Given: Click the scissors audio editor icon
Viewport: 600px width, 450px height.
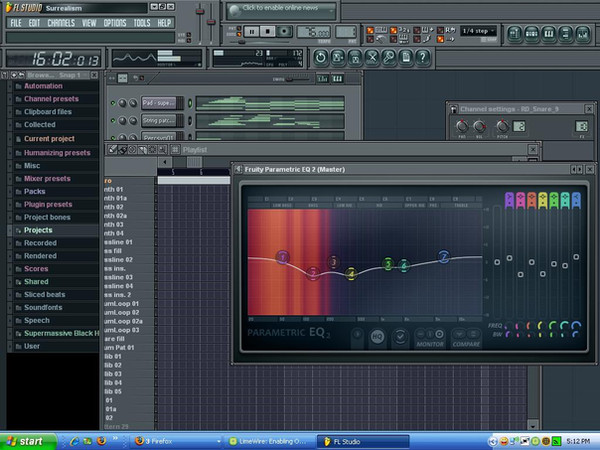Looking at the screenshot, I should tap(372, 58).
